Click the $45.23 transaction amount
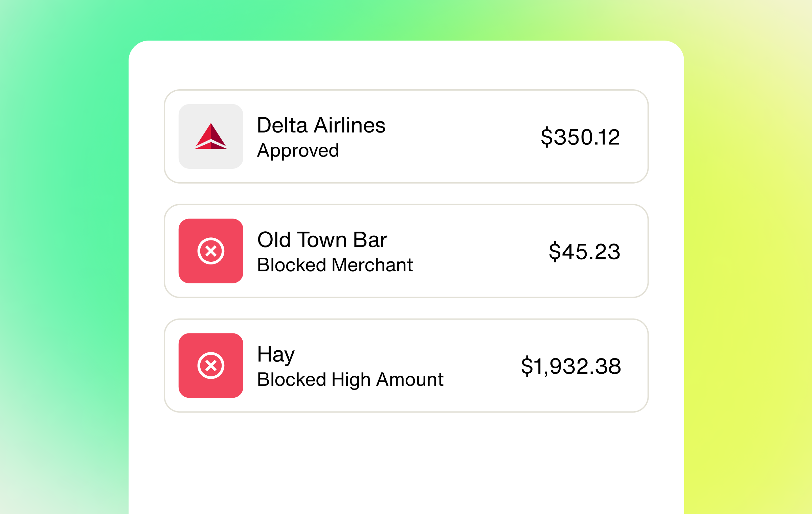Screen dimensions: 812x514 [584, 252]
